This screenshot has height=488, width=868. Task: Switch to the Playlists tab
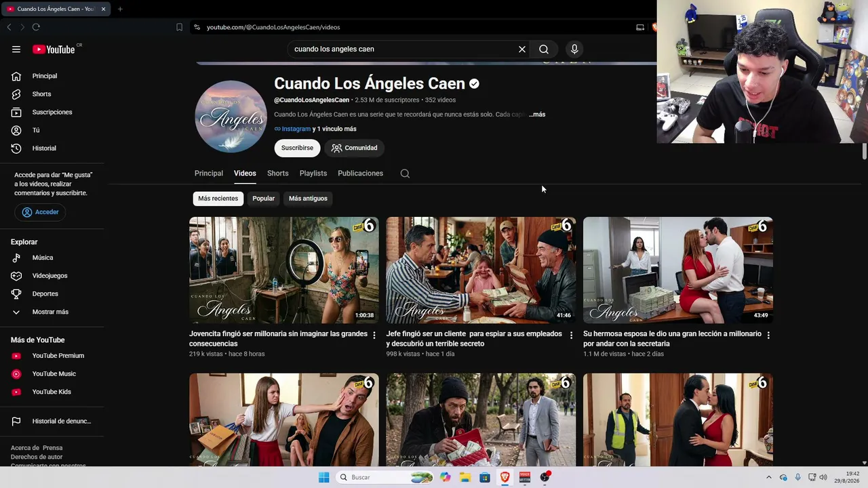click(313, 174)
